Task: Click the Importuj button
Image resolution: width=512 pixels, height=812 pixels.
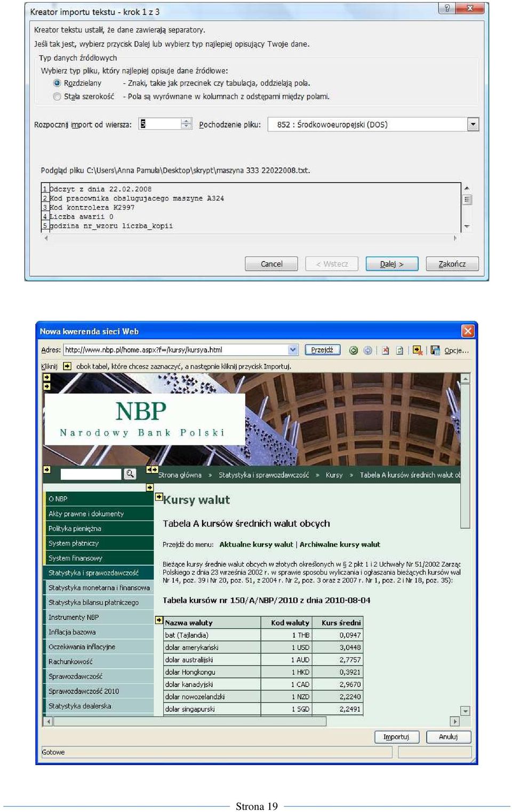Action: (396, 737)
